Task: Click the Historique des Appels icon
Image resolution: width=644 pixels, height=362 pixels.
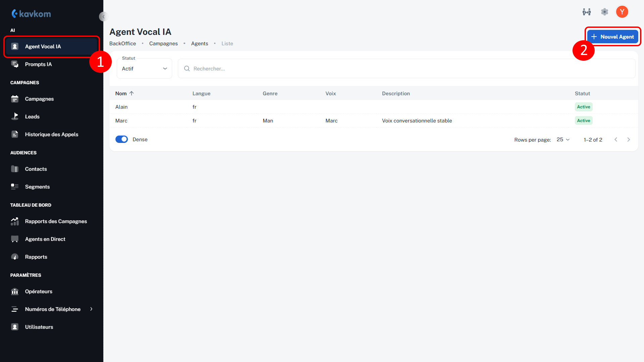Action: [x=15, y=134]
